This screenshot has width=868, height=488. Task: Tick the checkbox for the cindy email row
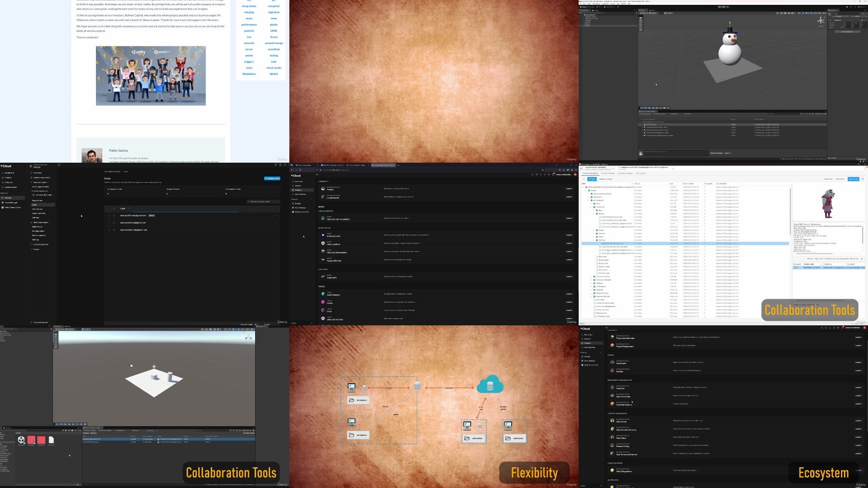pyautogui.click(x=114, y=230)
